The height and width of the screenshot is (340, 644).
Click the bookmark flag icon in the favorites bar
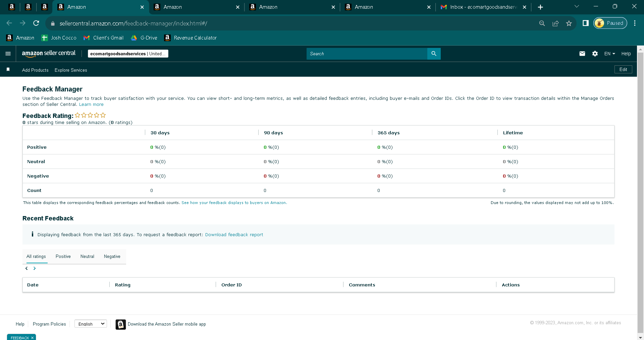pos(8,69)
